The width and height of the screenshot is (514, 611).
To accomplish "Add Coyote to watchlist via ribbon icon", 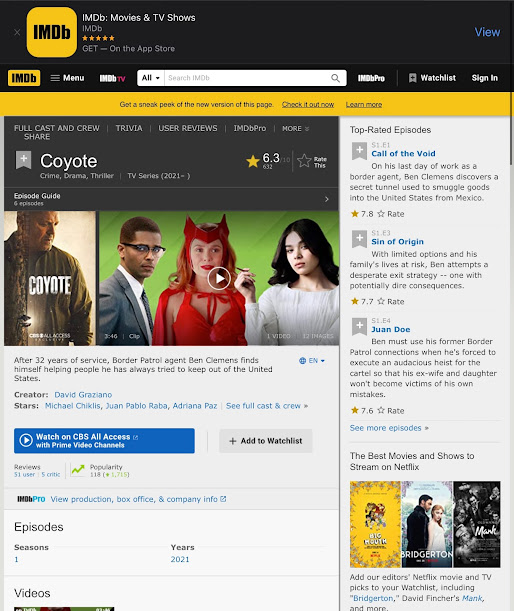I will pyautogui.click(x=23, y=160).
